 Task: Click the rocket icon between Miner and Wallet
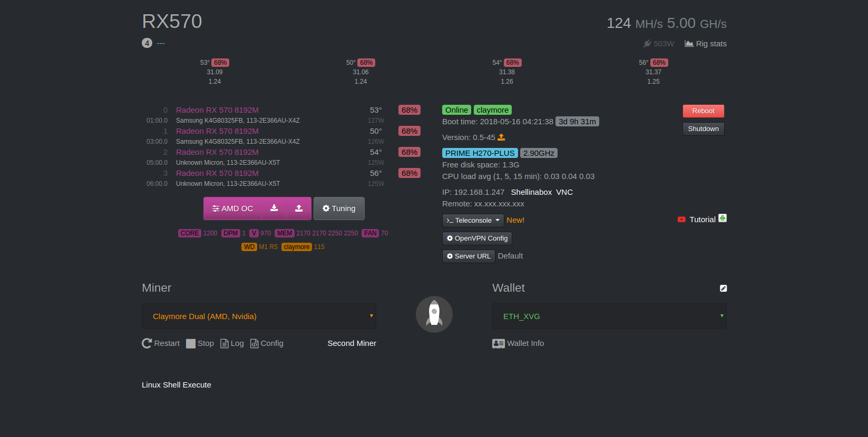point(434,314)
